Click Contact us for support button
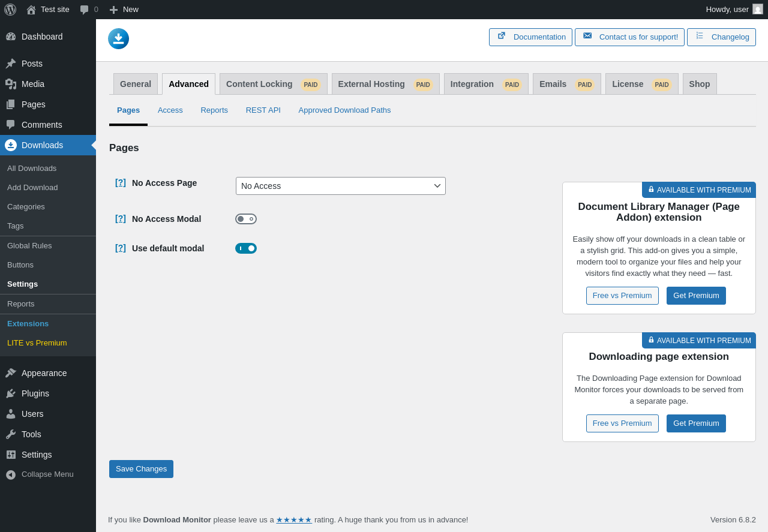Viewport: 768px width, 532px height. [629, 37]
